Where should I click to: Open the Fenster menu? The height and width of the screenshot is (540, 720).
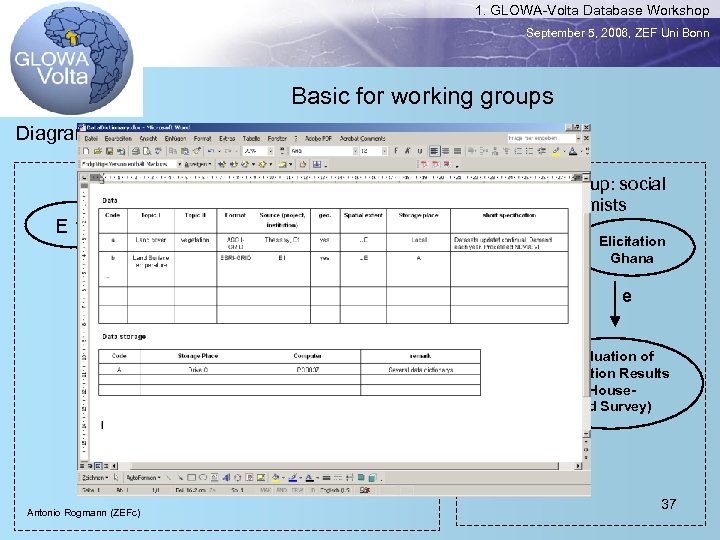tap(277, 138)
